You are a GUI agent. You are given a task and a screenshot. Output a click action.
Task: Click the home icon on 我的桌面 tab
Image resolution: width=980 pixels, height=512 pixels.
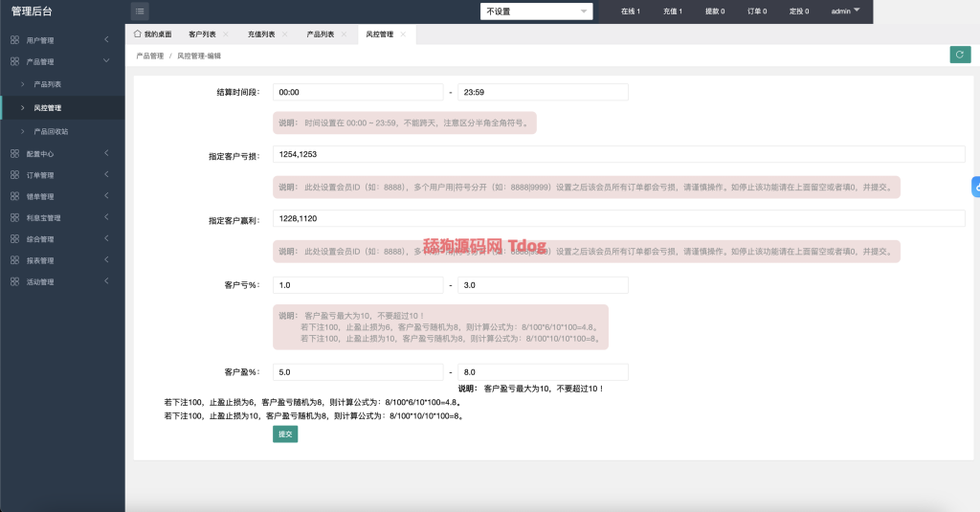138,33
